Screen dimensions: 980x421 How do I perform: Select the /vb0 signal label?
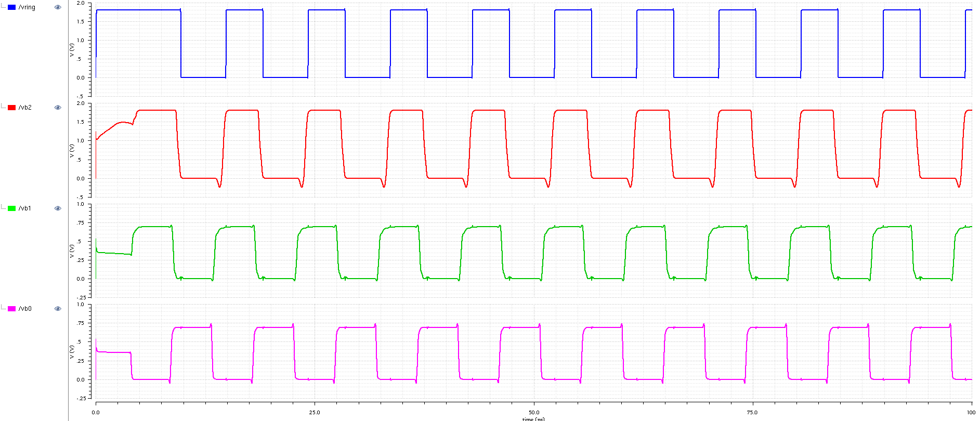pos(25,309)
